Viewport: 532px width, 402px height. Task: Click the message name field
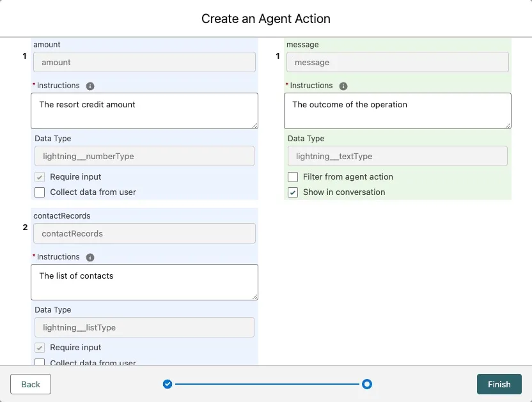[397, 62]
